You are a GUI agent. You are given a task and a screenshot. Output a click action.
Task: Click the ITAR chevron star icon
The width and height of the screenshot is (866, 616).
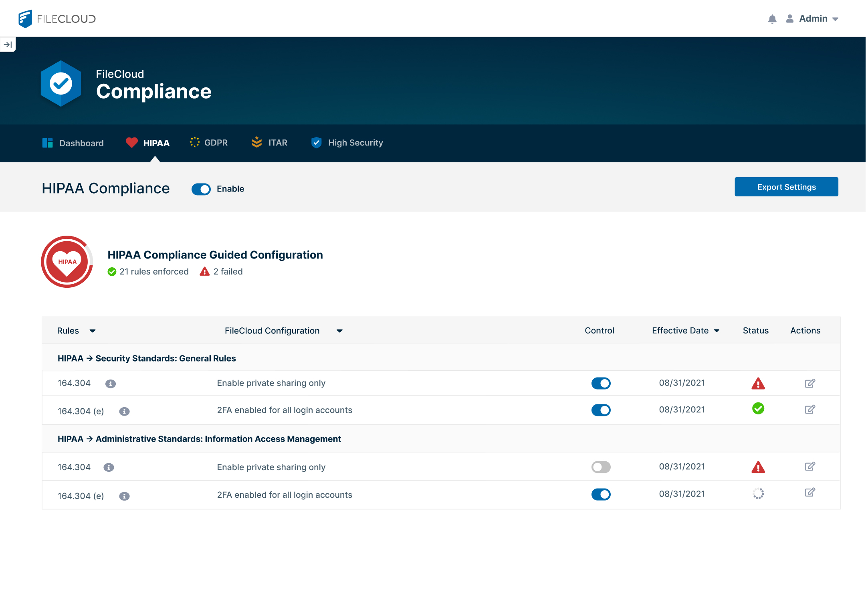[256, 142]
